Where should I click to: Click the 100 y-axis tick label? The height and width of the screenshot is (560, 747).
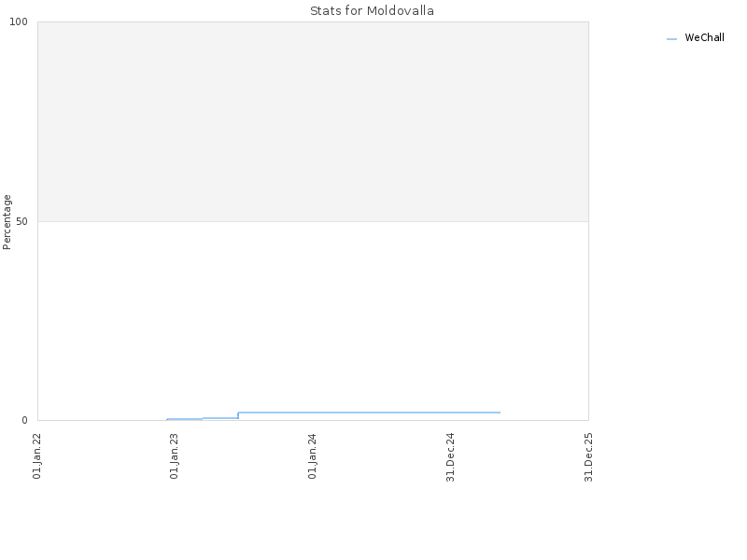(x=19, y=21)
